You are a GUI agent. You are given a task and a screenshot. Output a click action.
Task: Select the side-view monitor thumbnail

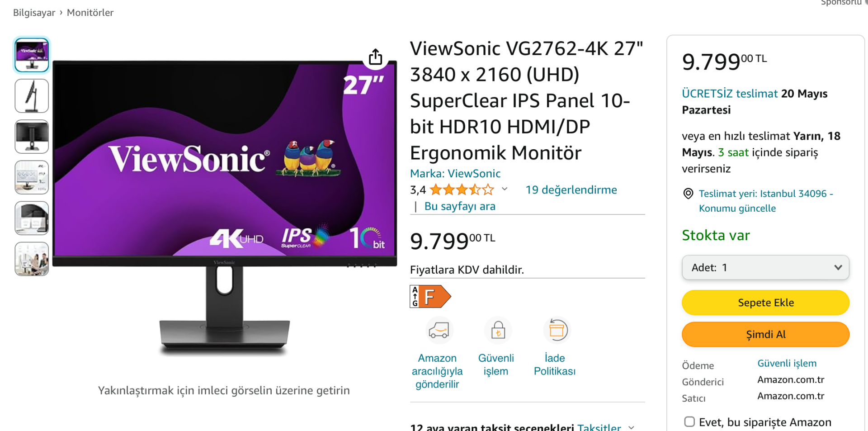click(x=32, y=96)
